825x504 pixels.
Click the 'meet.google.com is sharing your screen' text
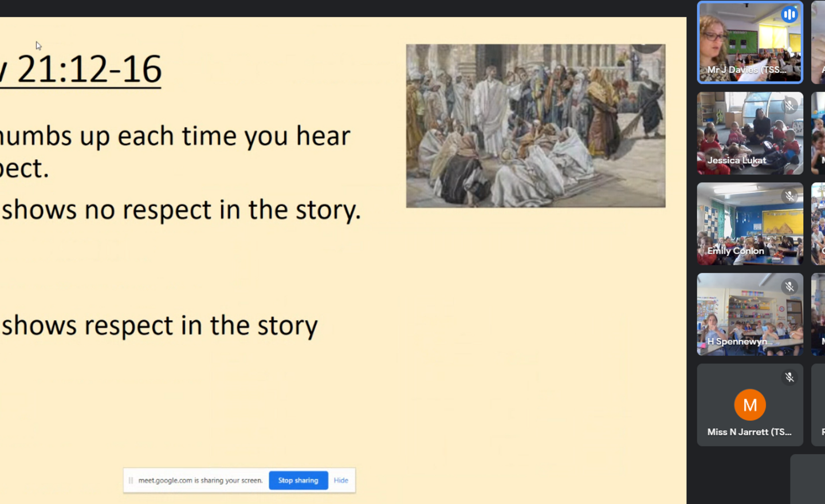tap(200, 481)
